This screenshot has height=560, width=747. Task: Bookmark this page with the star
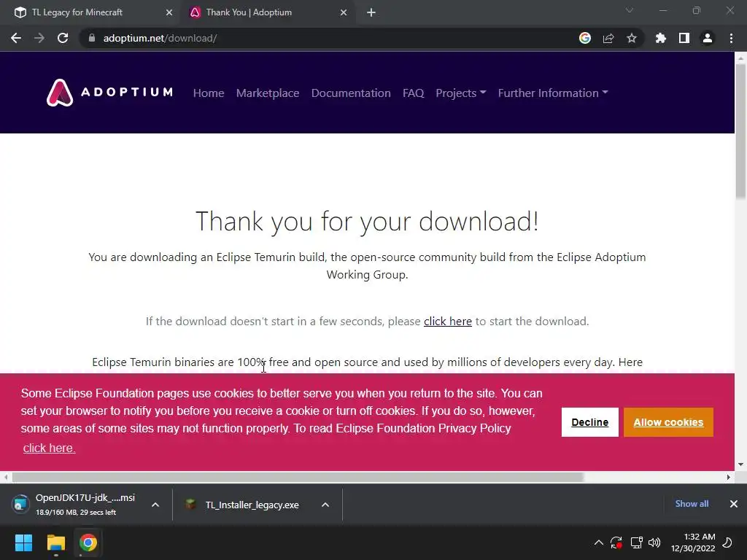click(x=632, y=38)
